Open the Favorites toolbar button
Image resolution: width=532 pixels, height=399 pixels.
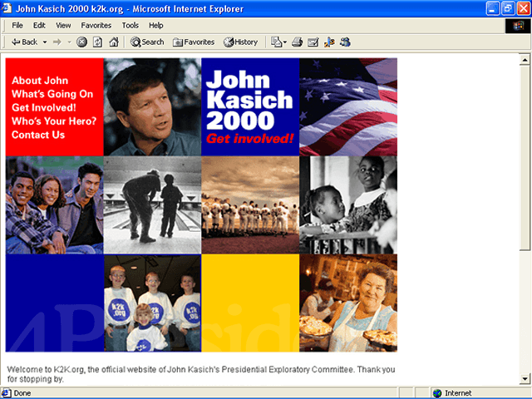coord(194,42)
